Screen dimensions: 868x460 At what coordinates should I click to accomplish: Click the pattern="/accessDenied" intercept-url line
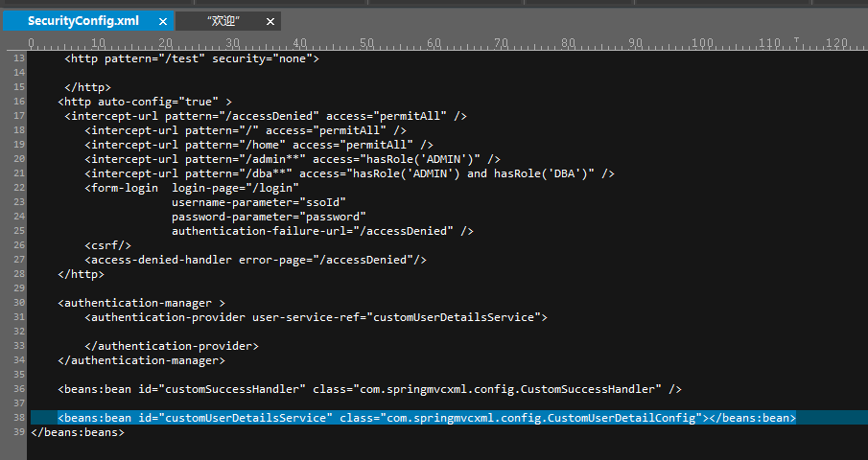tap(266, 116)
